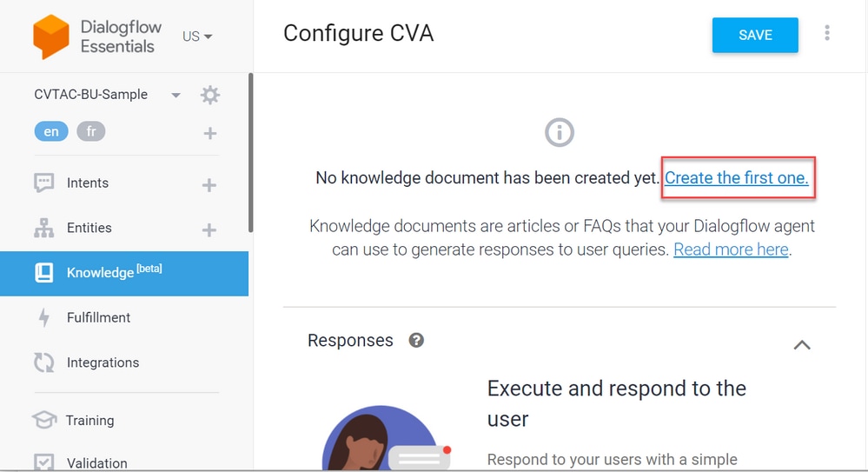Click the Create the first one link
The width and height of the screenshot is (868, 472).
736,178
